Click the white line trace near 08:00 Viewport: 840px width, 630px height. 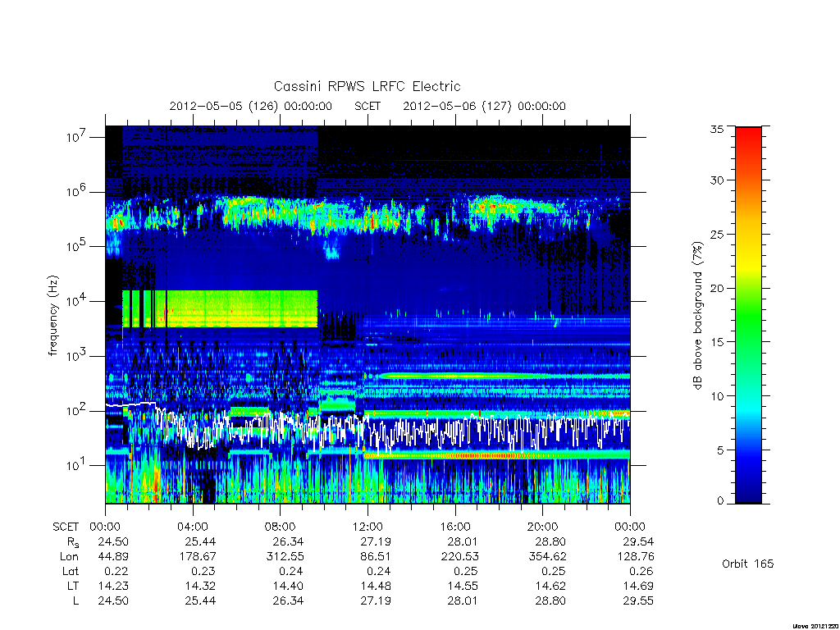coord(279,423)
